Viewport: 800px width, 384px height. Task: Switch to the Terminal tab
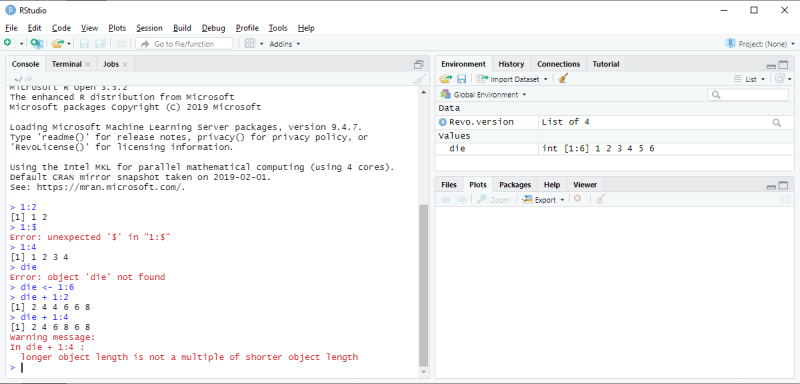pos(67,64)
